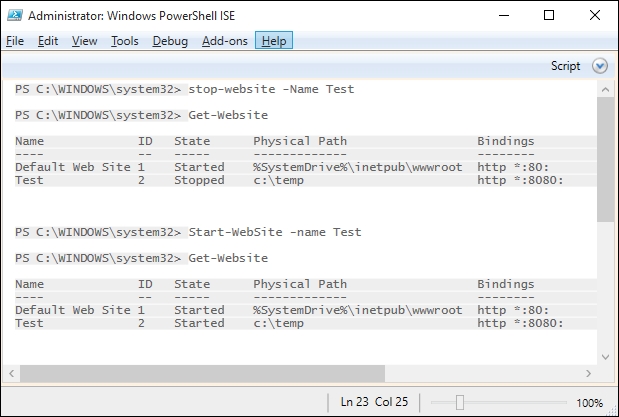
Task: Maximize the PowerShell ISE window
Action: tap(549, 15)
